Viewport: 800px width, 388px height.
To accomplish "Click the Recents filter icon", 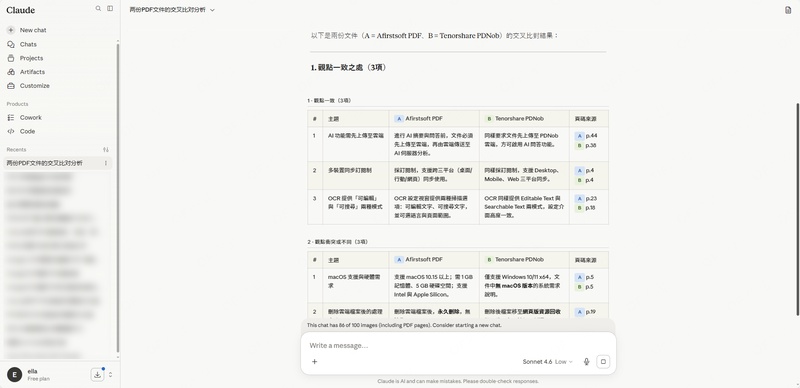I will pyautogui.click(x=106, y=150).
